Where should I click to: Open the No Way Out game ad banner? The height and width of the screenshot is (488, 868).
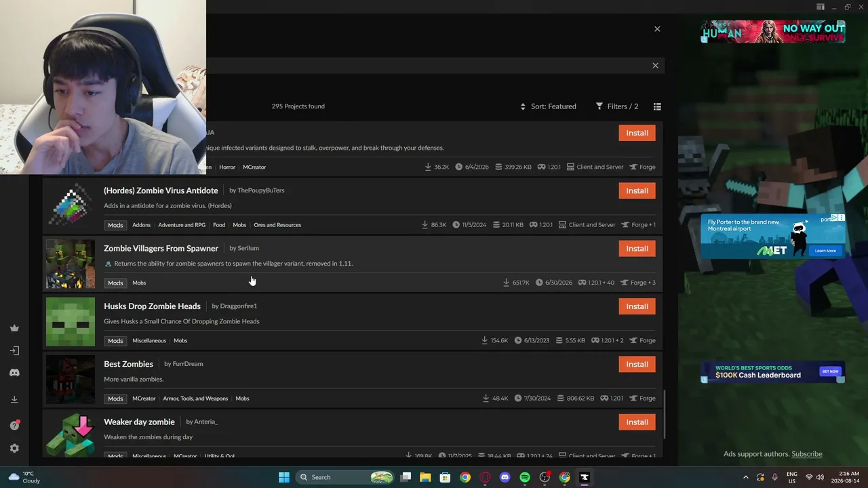[772, 32]
